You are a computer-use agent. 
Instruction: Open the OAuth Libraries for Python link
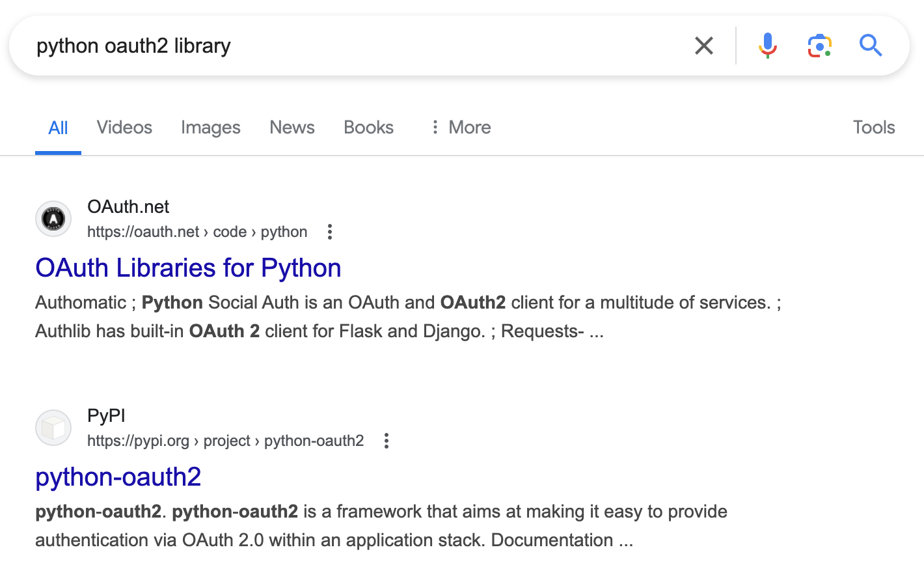click(x=188, y=268)
